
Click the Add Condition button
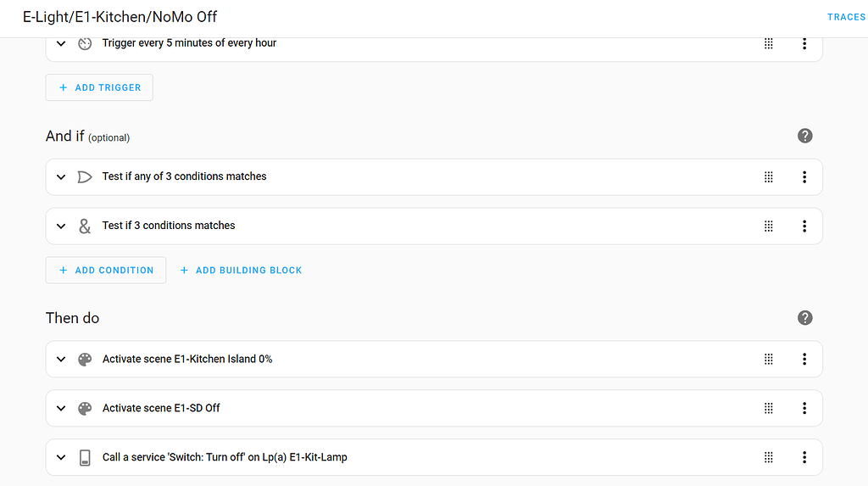click(x=106, y=271)
